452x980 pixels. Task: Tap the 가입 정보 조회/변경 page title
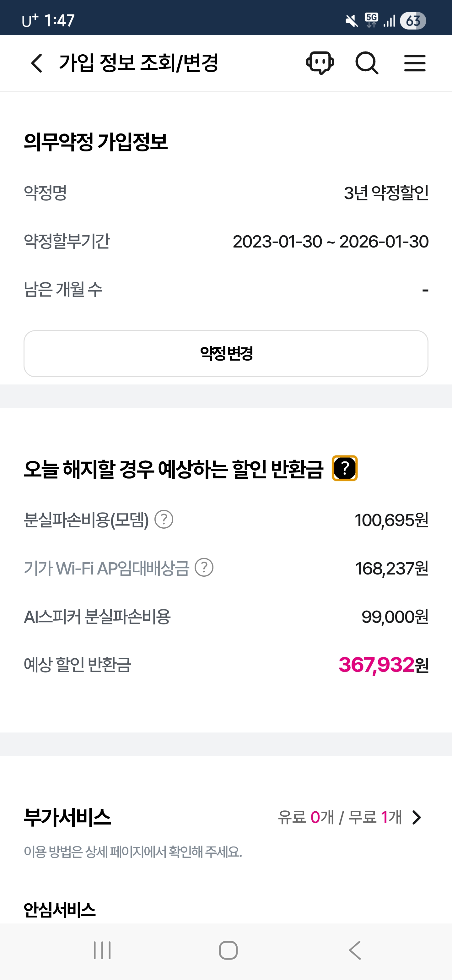click(x=139, y=63)
